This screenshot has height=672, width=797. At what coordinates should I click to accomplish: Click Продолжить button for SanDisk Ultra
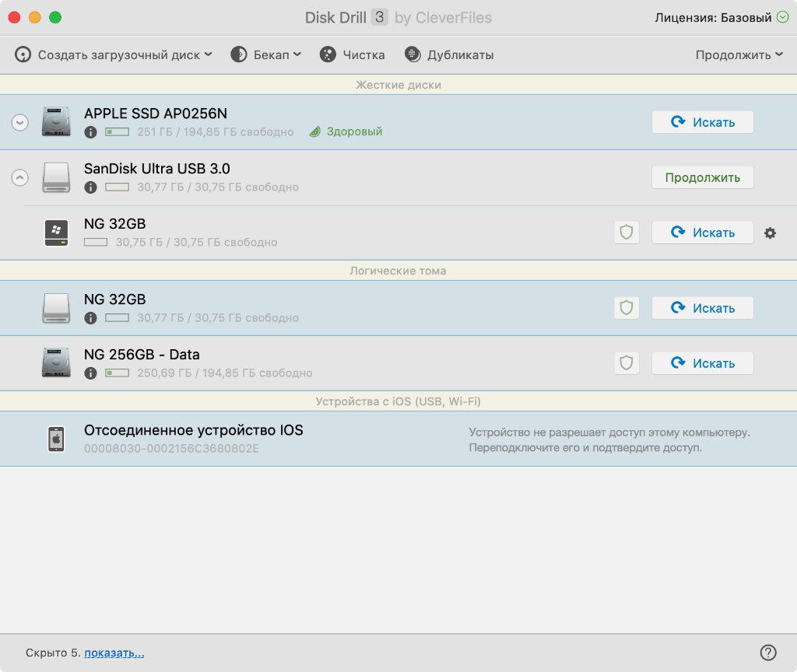pyautogui.click(x=703, y=178)
